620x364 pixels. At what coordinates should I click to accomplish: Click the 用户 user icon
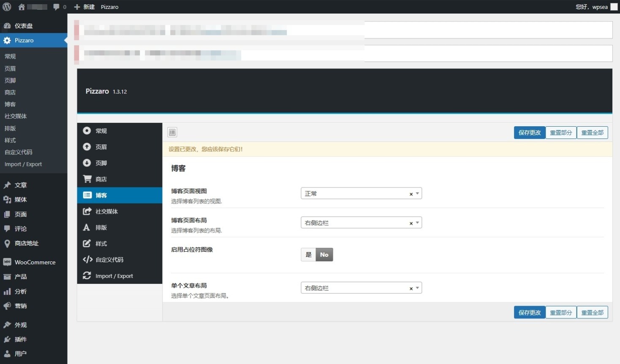pyautogui.click(x=7, y=354)
